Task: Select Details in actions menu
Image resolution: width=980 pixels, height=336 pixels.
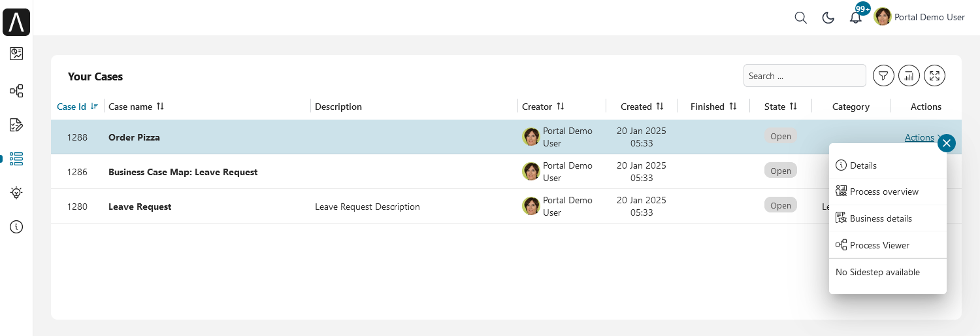Action: 888,165
